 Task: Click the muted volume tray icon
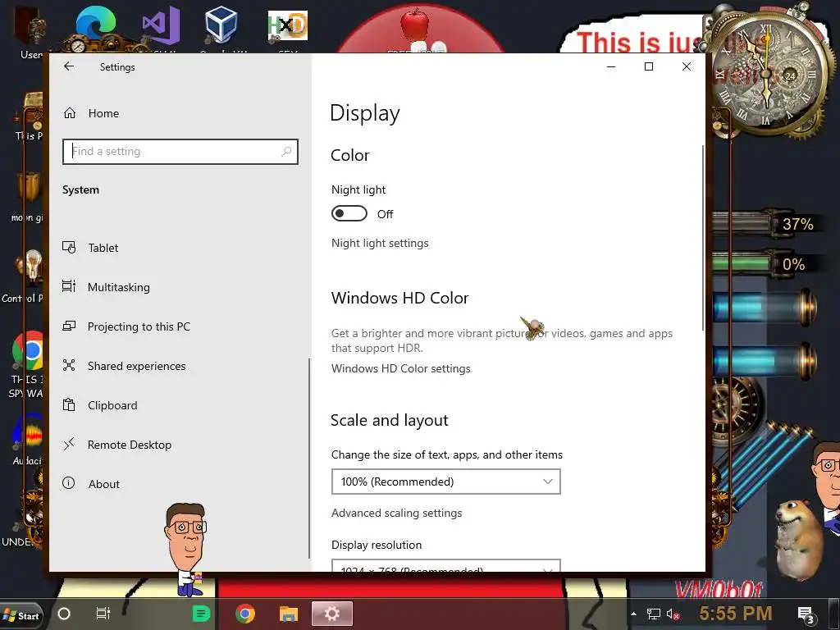pos(673,614)
